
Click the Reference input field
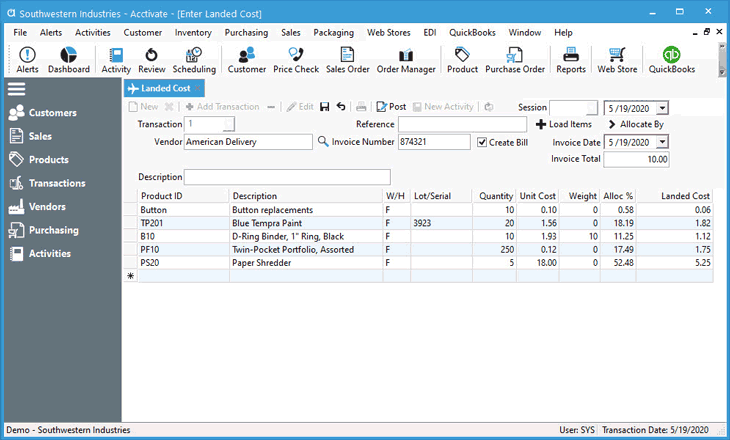tap(462, 124)
